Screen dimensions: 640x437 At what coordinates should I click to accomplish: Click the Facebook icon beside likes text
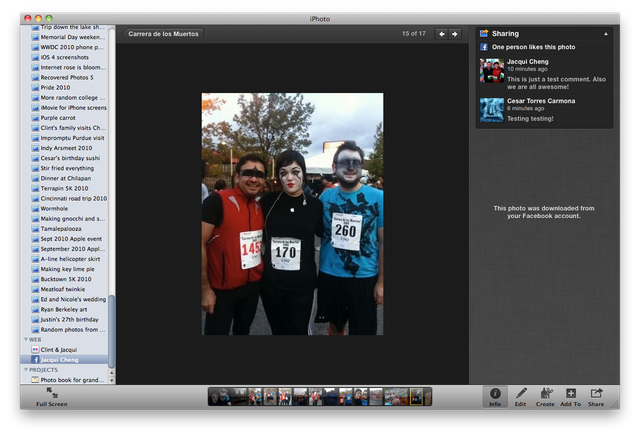[484, 47]
